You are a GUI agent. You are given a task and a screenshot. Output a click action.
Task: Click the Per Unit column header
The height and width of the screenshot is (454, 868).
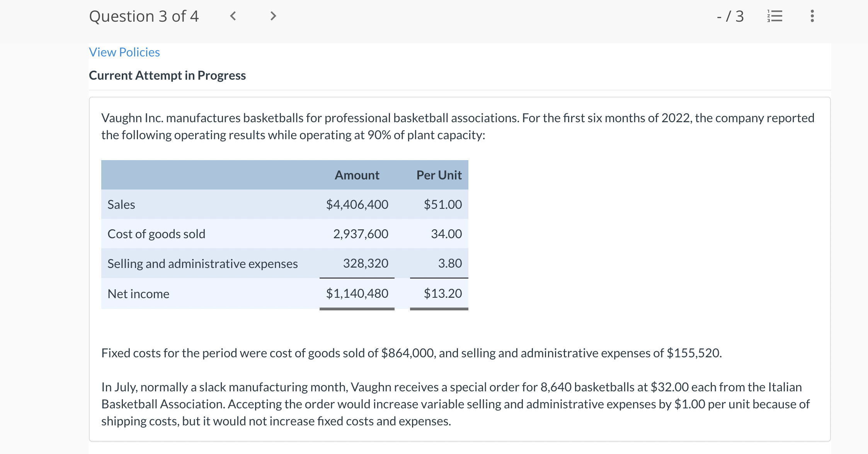439,175
